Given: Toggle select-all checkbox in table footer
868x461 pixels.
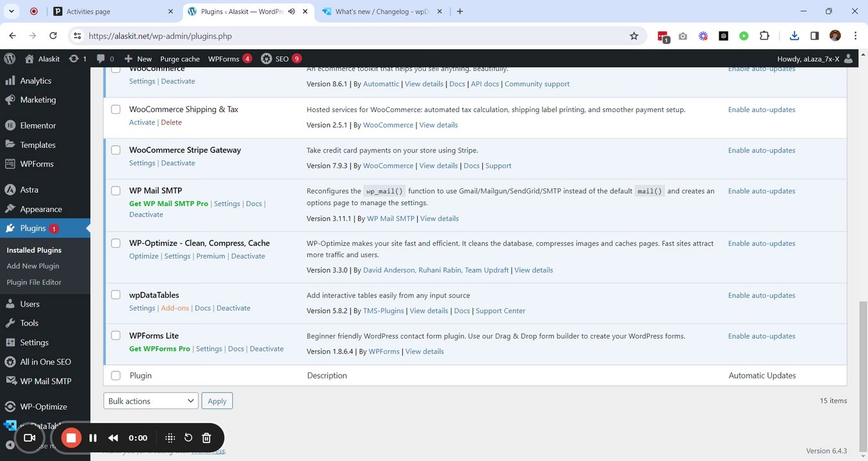Looking at the screenshot, I should tap(116, 376).
